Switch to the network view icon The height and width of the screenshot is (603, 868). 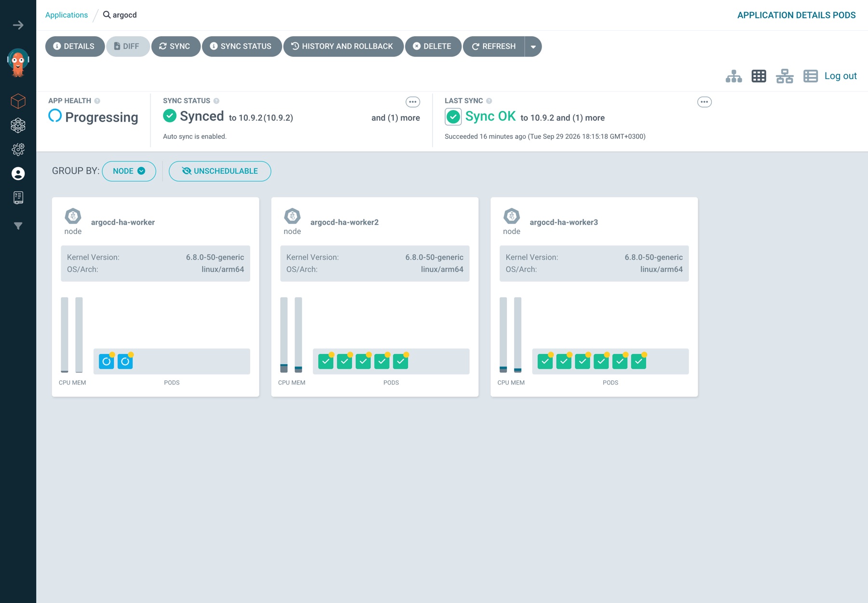point(785,76)
